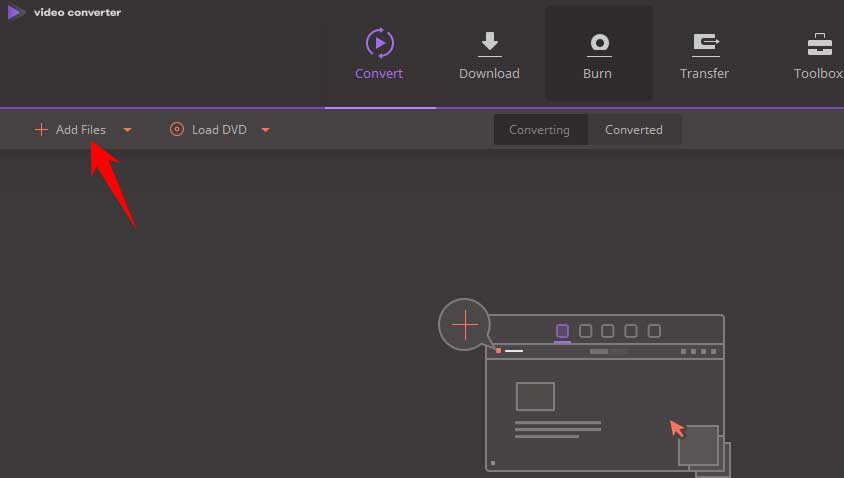
Task: Expand the Add Files dropdown arrow
Action: click(x=128, y=130)
